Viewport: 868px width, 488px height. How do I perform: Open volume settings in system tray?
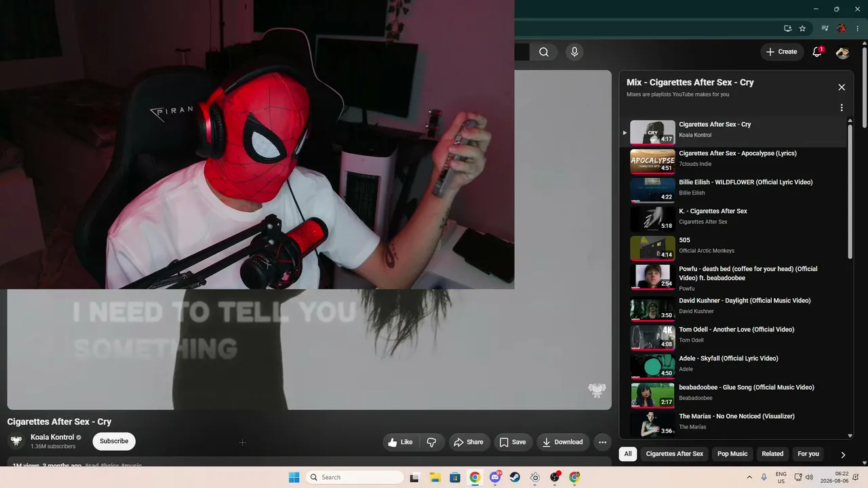[x=809, y=477]
